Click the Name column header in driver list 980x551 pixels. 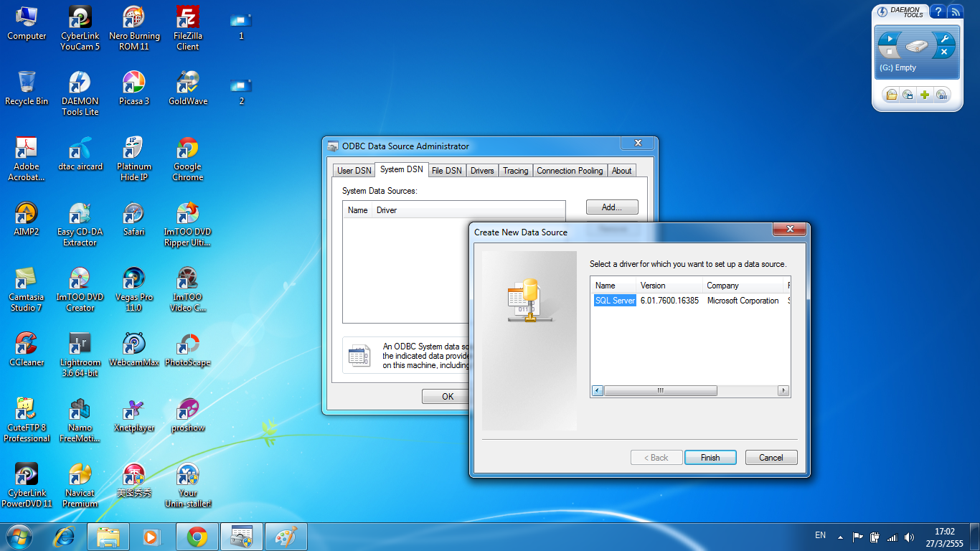[x=613, y=286]
